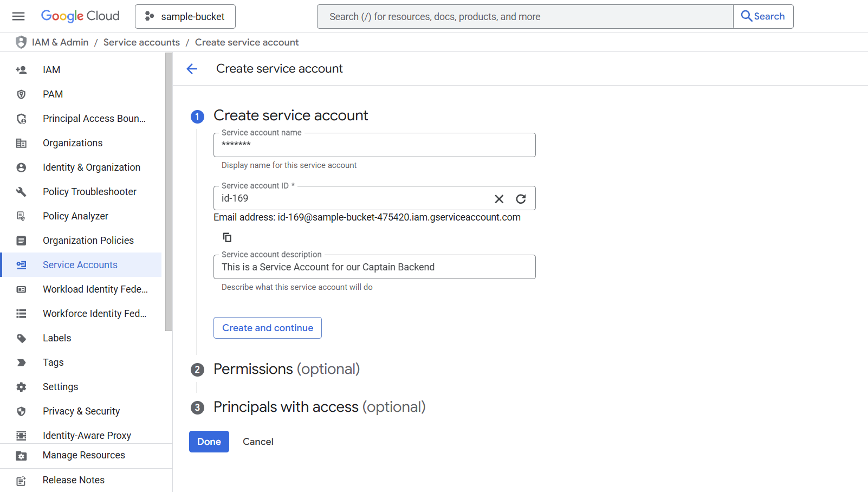The height and width of the screenshot is (492, 868).
Task: Click the Done button
Action: tap(209, 442)
